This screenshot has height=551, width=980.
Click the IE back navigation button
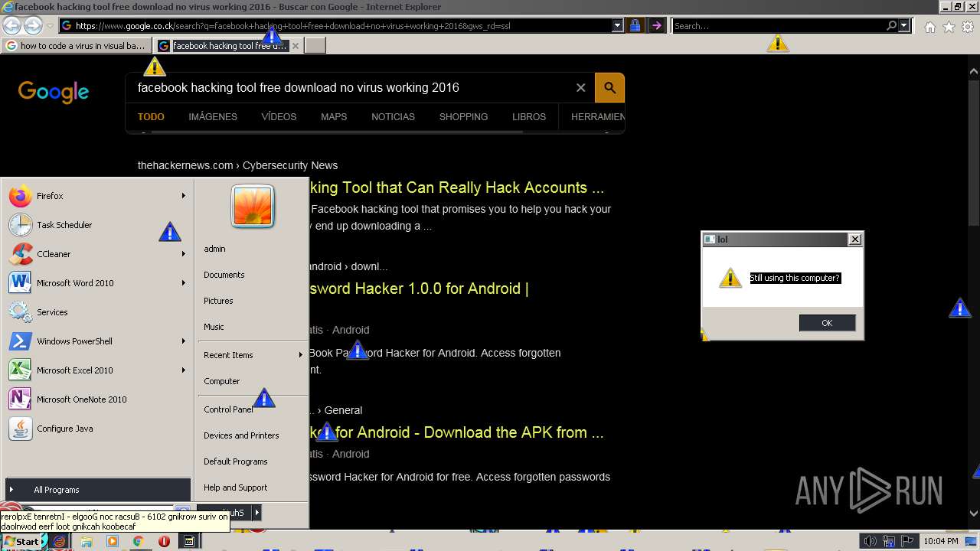click(11, 26)
